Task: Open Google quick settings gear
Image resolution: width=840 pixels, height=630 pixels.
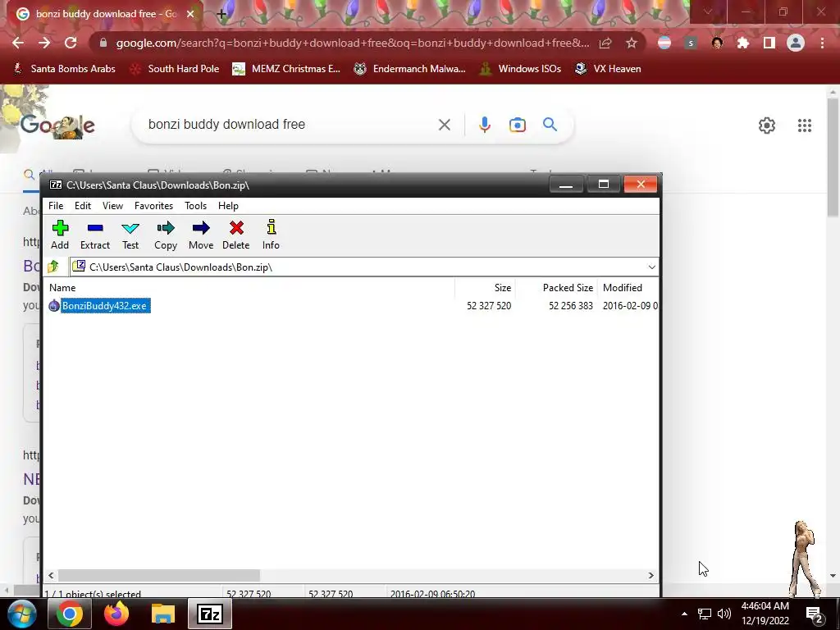Action: point(767,126)
